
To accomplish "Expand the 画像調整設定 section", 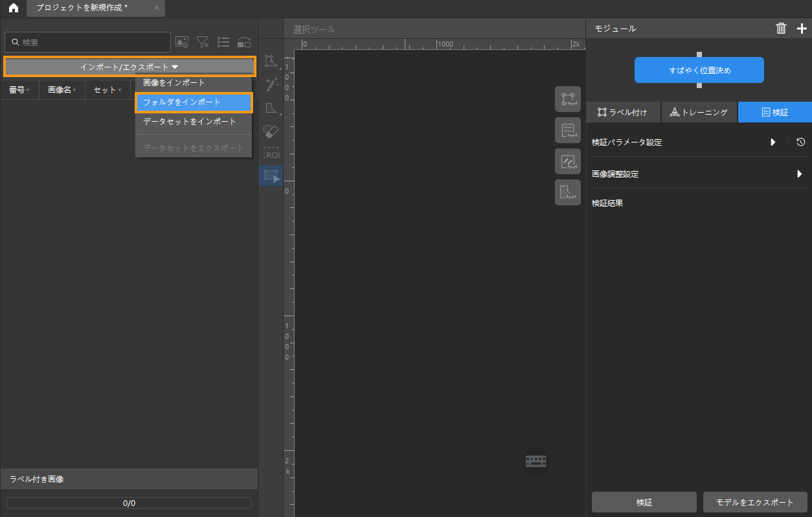I will (799, 174).
